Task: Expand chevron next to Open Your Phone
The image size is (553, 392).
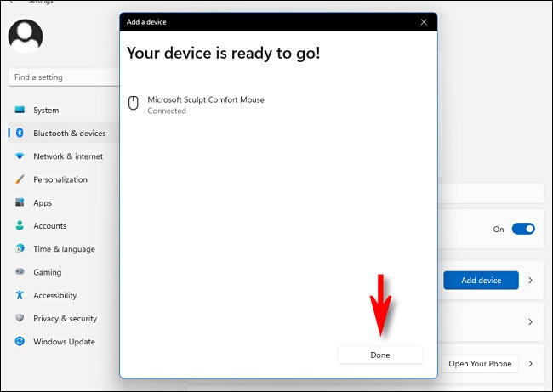Action: tap(531, 364)
